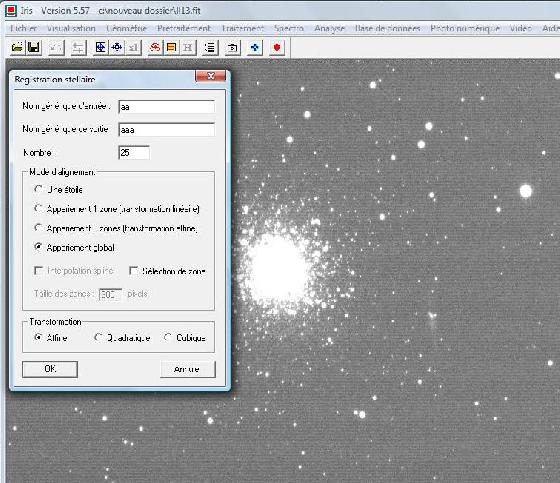The width and height of the screenshot is (560, 483).
Task: Click the list lines toolbar icon
Action: point(210,48)
